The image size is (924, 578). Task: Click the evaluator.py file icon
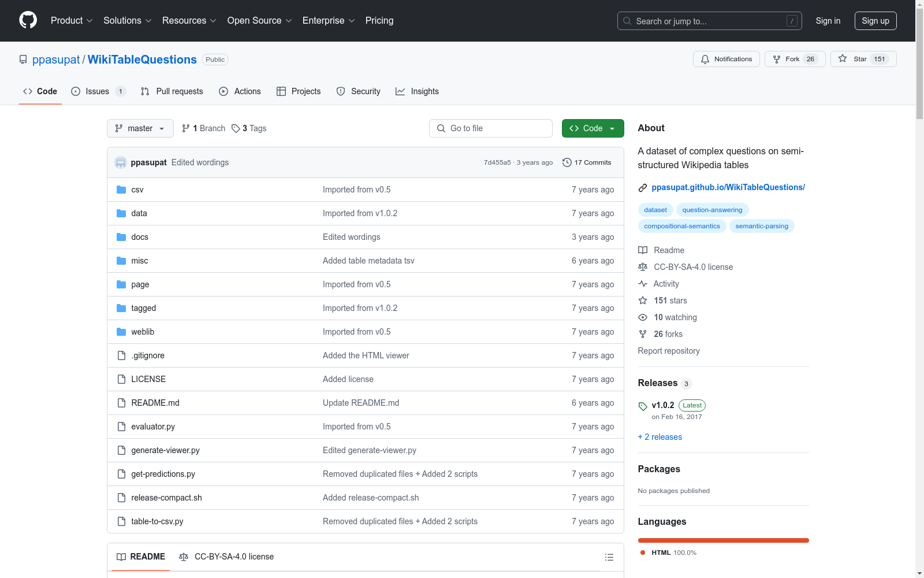(121, 427)
